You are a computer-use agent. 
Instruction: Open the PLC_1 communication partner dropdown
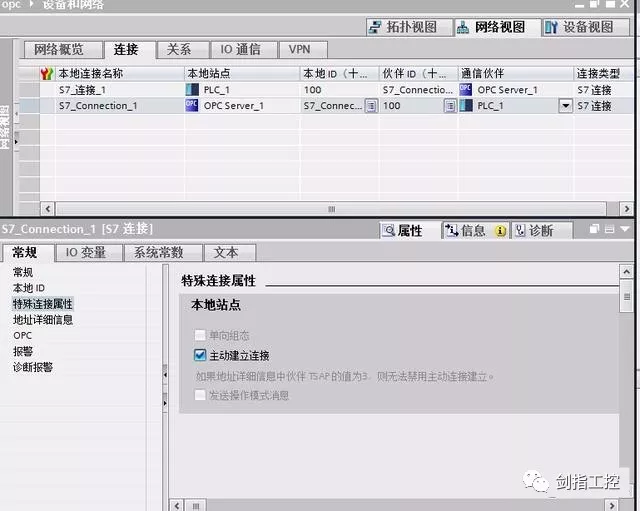[x=565, y=106]
